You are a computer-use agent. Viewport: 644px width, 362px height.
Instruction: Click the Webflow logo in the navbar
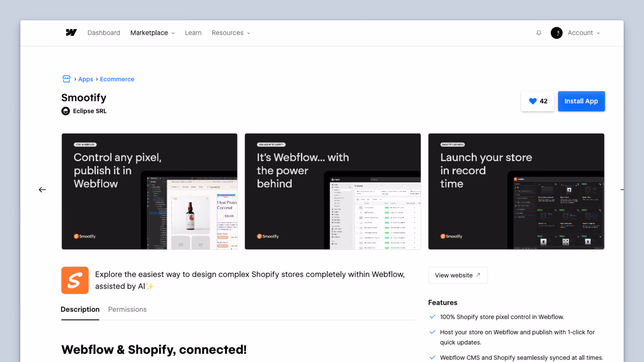[x=71, y=33]
